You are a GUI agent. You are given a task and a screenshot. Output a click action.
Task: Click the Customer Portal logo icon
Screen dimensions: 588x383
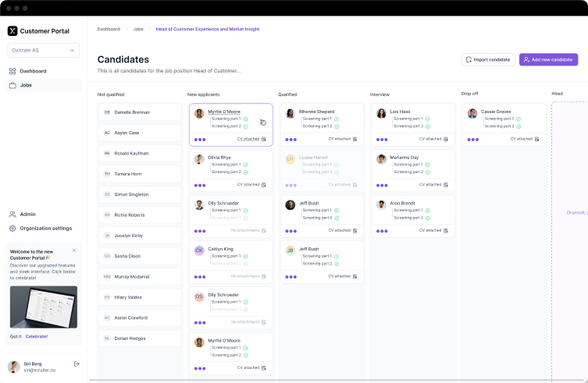(x=12, y=31)
